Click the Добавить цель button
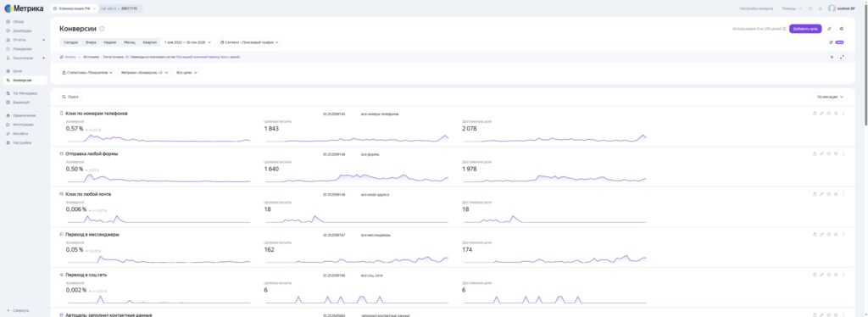Viewport: 868px width, 317px height. tap(805, 29)
